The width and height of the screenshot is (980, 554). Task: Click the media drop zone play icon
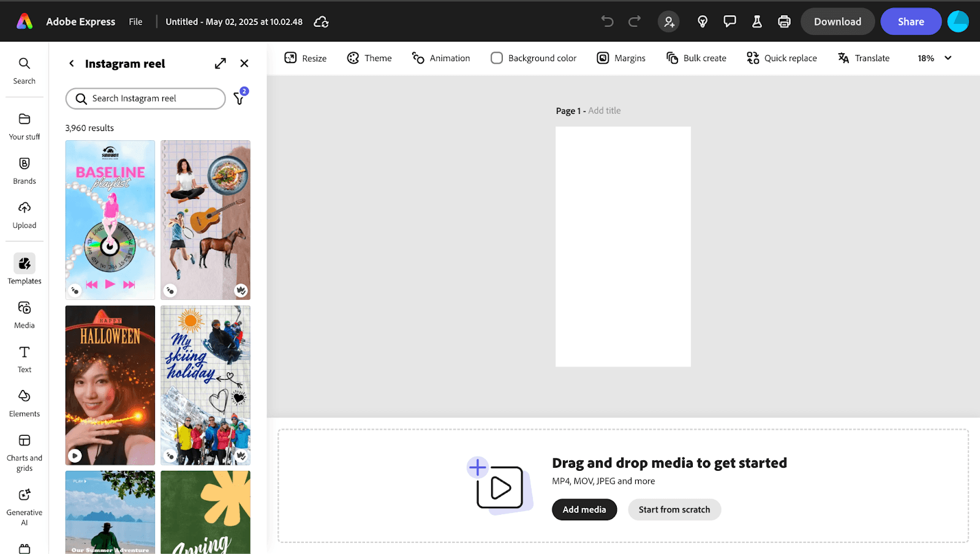point(500,487)
